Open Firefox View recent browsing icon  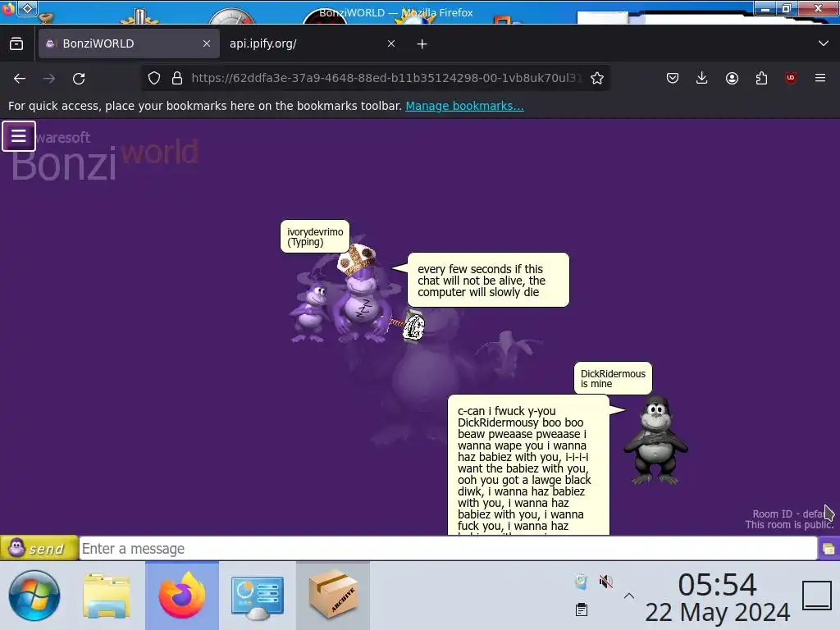click(x=16, y=43)
